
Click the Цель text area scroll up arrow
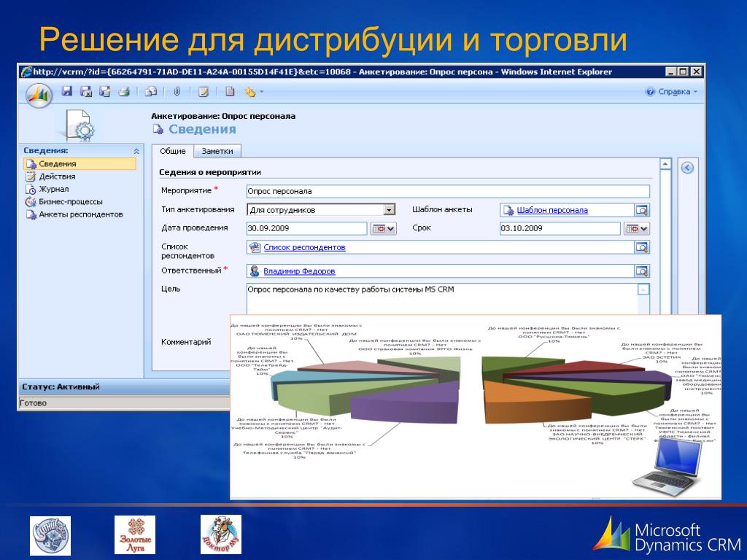(643, 289)
